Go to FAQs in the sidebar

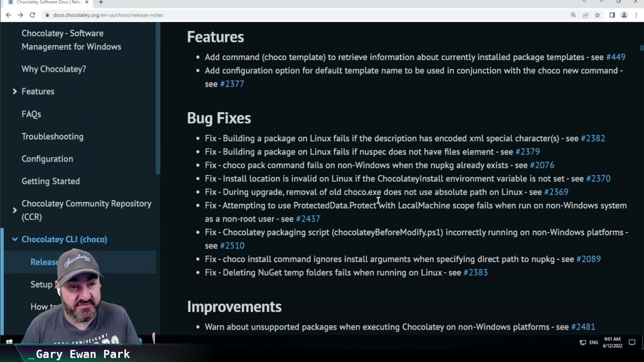coord(31,114)
